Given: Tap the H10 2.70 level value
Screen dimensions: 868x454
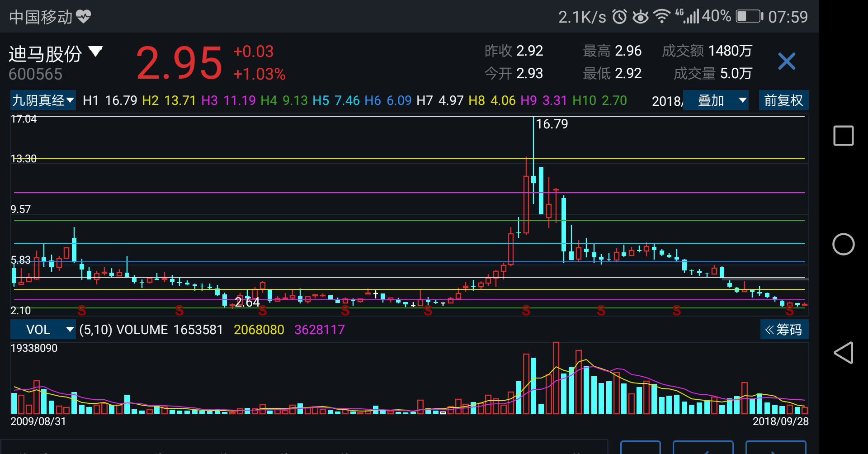Looking at the screenshot, I should 599,100.
